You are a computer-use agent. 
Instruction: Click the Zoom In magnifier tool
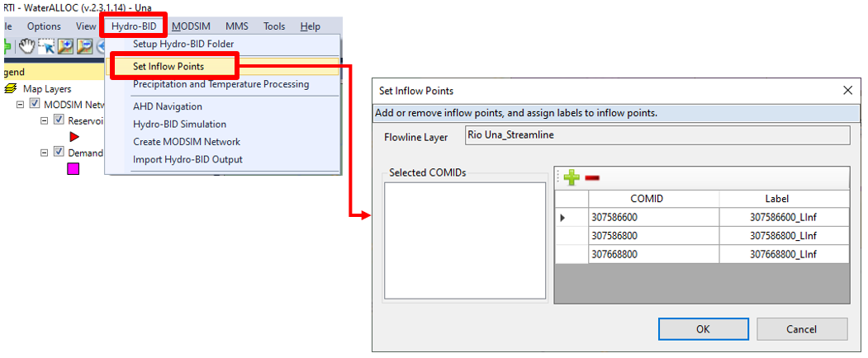pyautogui.click(x=65, y=46)
